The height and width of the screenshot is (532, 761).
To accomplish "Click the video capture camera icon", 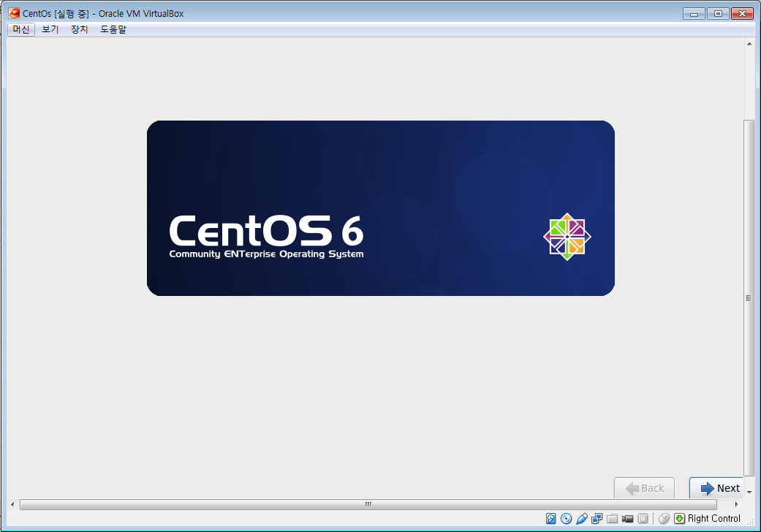I will [x=627, y=518].
